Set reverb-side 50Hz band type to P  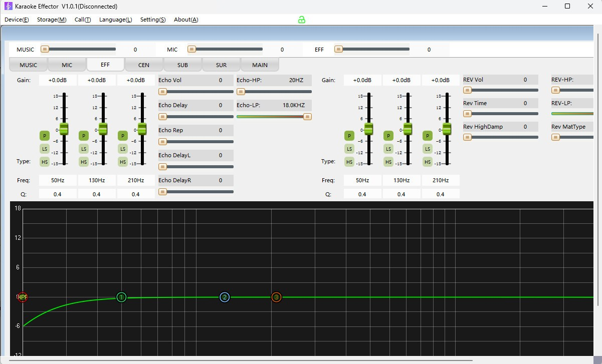[x=349, y=136]
